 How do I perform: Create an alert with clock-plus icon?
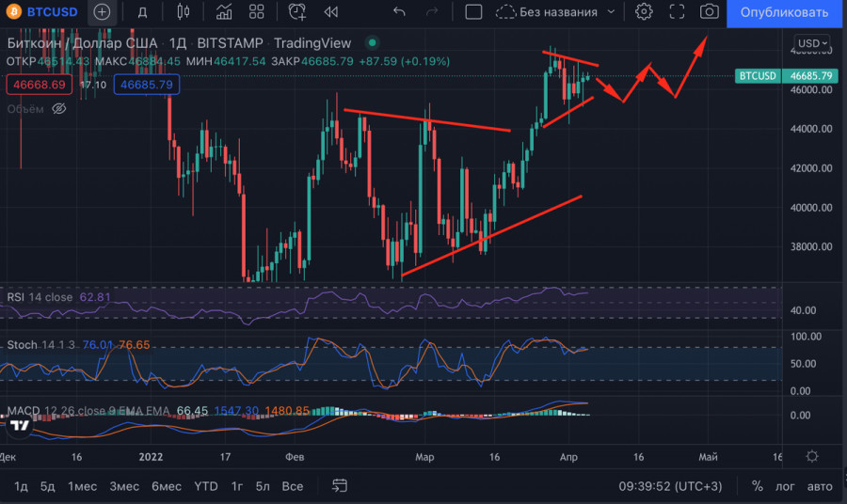click(297, 11)
